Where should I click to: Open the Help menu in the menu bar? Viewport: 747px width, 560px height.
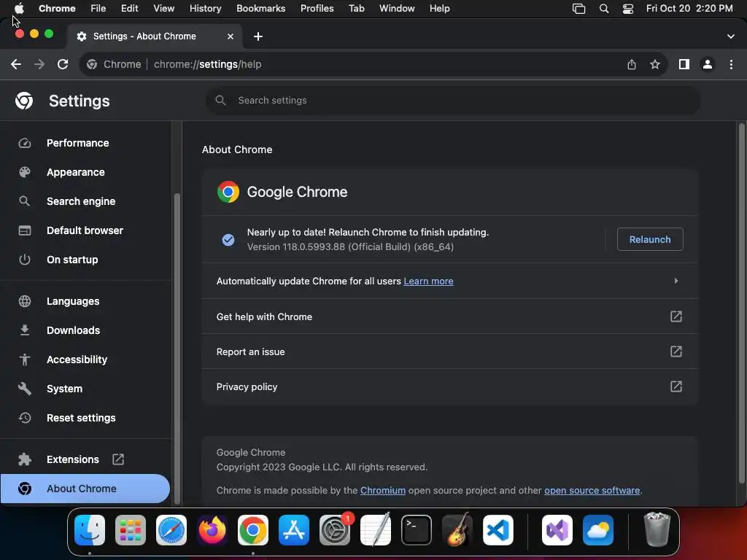[x=439, y=9]
